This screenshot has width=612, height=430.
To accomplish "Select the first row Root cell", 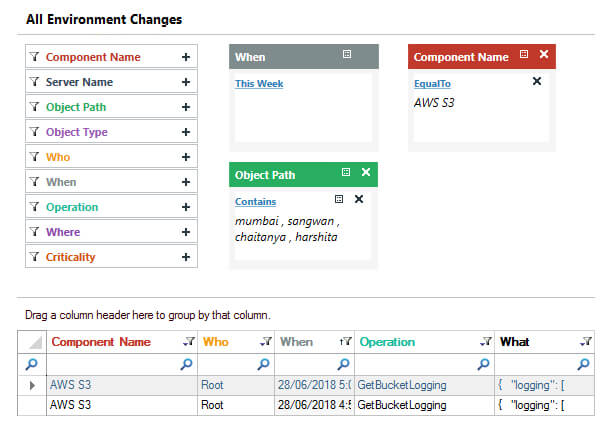I will click(x=236, y=385).
